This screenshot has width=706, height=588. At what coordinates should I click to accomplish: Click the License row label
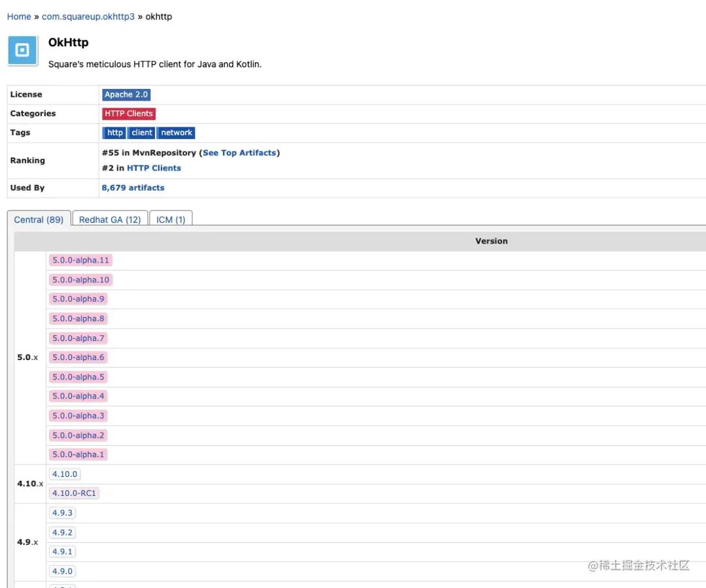coord(26,95)
